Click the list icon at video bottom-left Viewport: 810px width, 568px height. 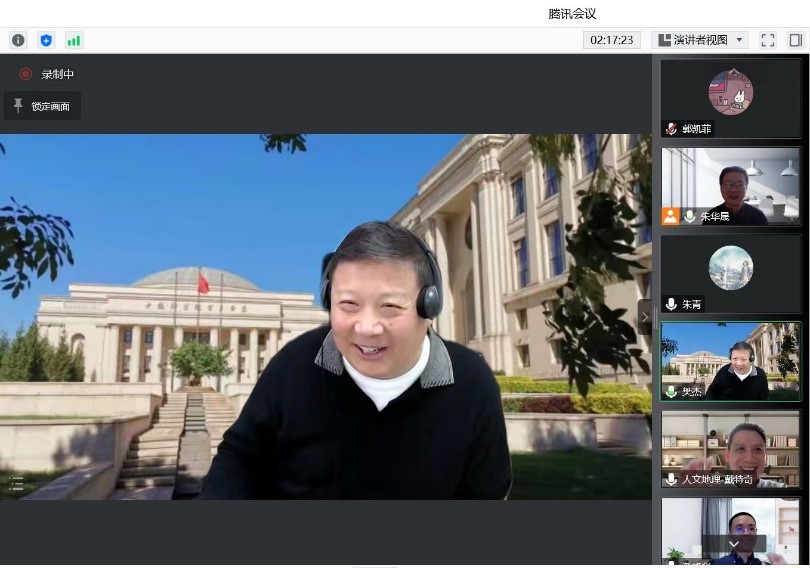click(16, 484)
